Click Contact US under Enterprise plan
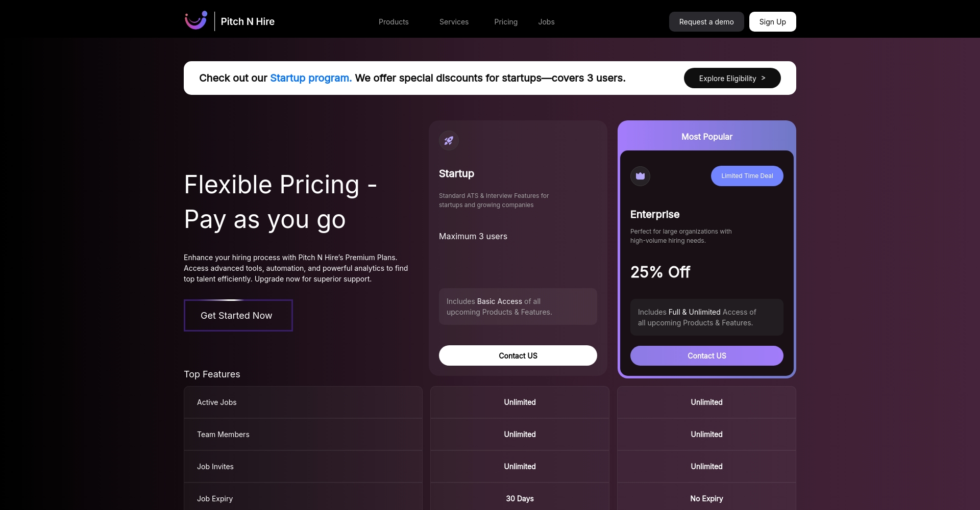 pyautogui.click(x=706, y=355)
